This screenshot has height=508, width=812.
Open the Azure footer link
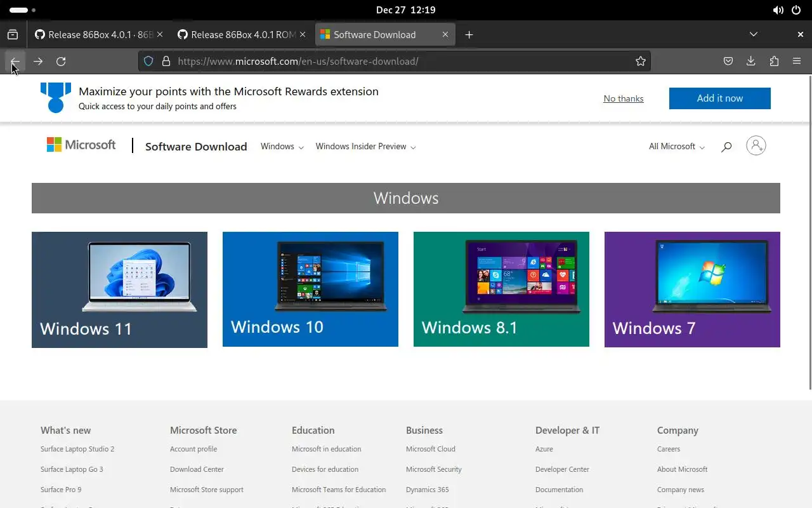tap(544, 449)
